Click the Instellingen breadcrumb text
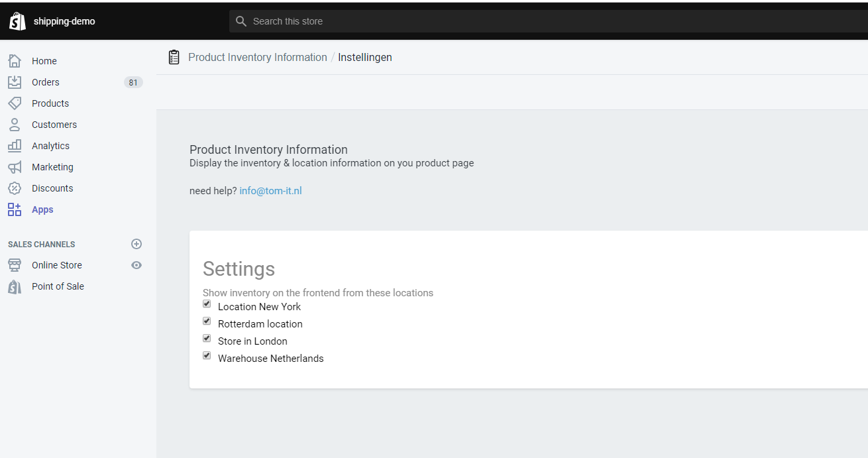Viewport: 868px width, 458px height. [x=365, y=58]
